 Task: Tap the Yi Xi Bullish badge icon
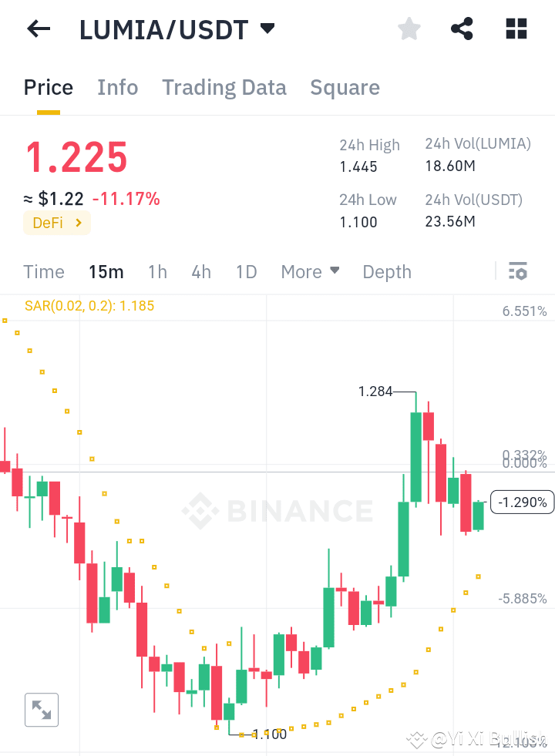tap(417, 740)
